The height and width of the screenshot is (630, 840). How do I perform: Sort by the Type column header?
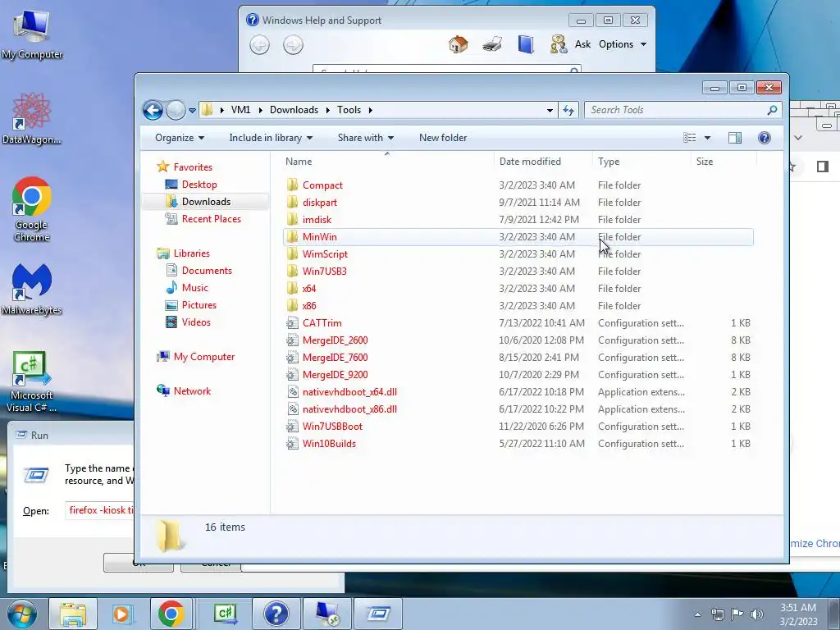click(x=641, y=162)
